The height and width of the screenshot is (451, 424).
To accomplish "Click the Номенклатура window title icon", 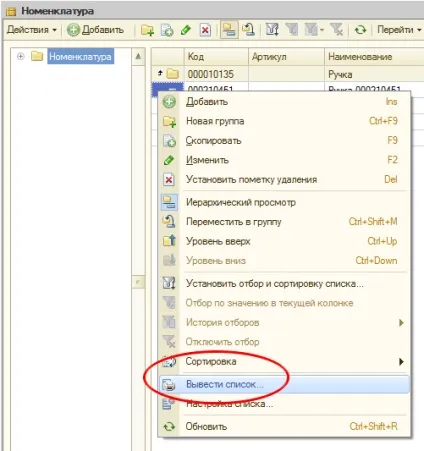I will pyautogui.click(x=11, y=12).
